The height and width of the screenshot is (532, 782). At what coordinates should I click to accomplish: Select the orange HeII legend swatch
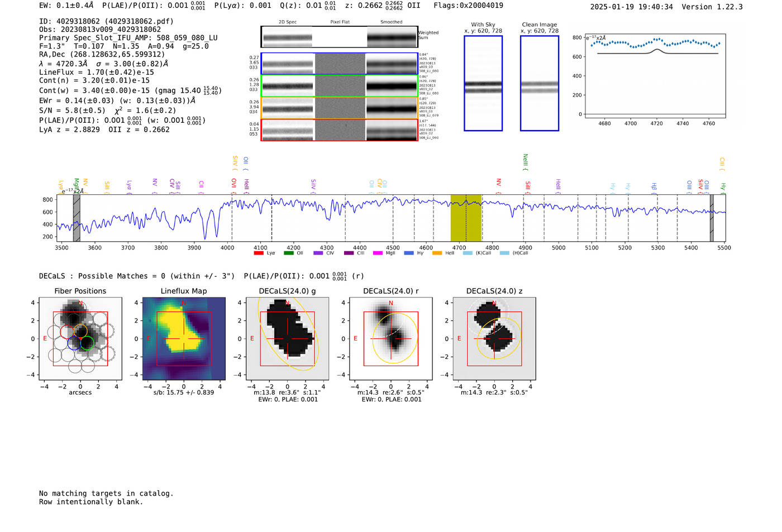(437, 253)
